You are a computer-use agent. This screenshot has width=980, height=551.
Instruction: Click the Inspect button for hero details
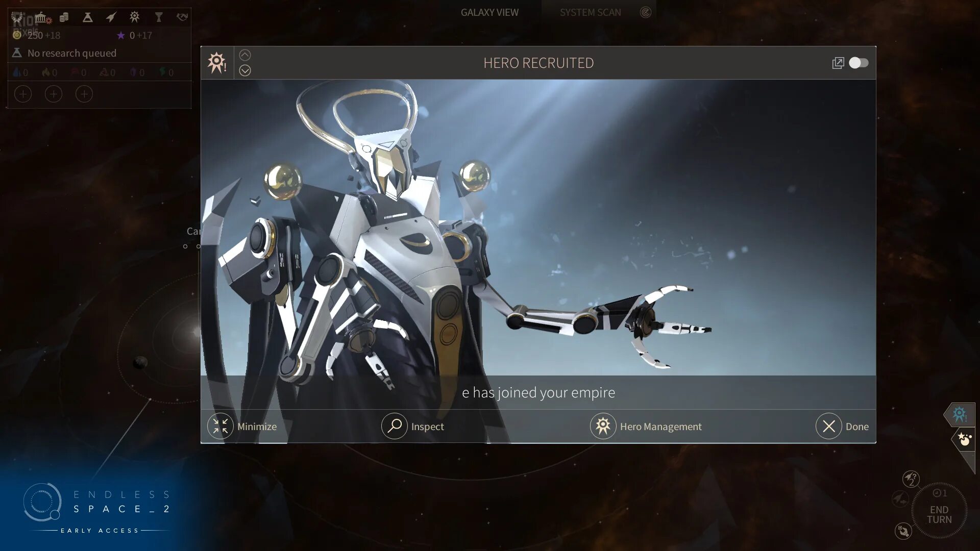pyautogui.click(x=412, y=426)
